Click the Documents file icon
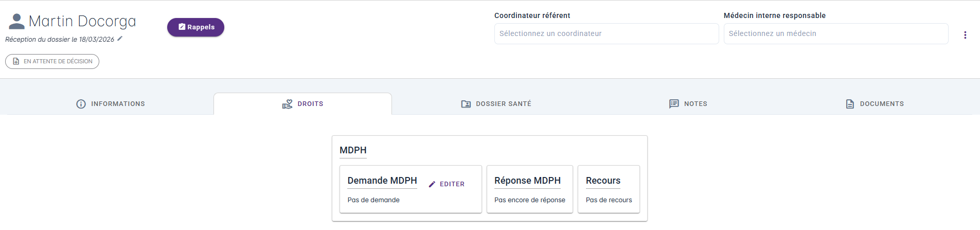The image size is (980, 230). 850,104
